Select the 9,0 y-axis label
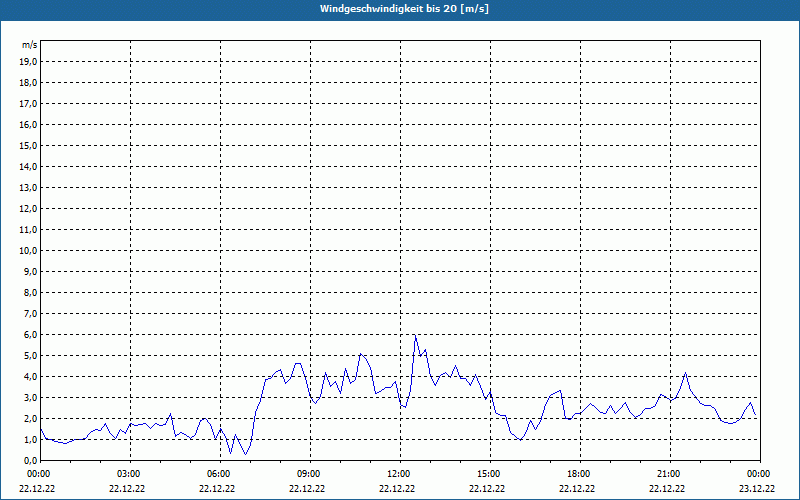The height and width of the screenshot is (500, 800). [30, 271]
